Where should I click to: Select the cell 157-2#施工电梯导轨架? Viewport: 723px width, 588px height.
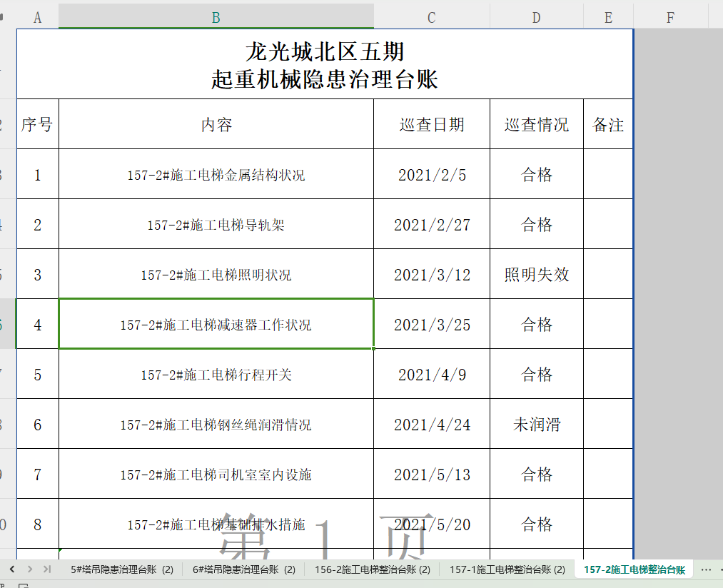pos(216,225)
